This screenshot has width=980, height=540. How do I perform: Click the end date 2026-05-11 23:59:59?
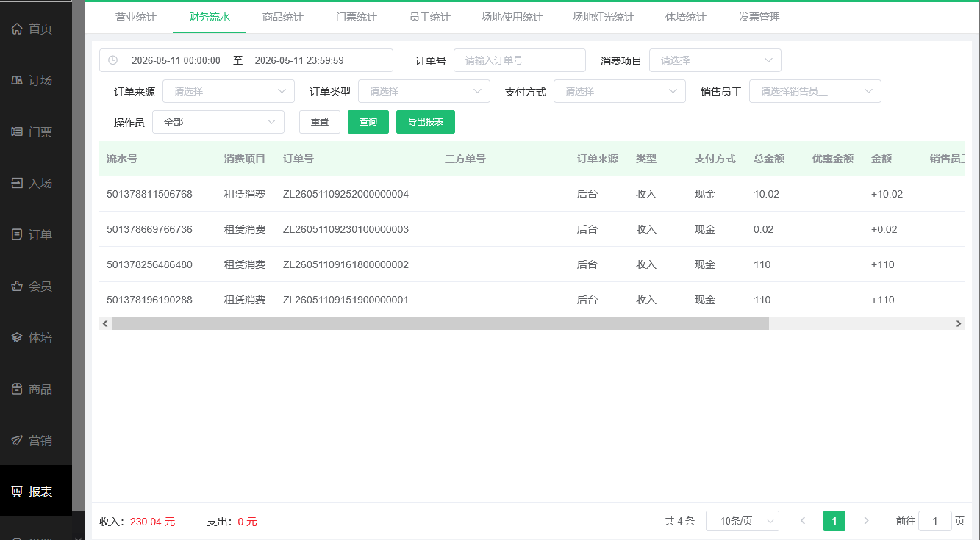[299, 60]
